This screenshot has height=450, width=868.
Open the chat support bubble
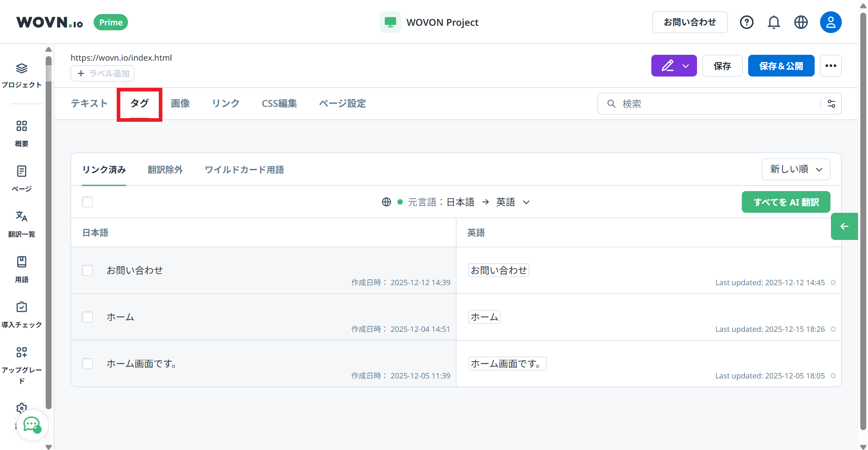(33, 425)
